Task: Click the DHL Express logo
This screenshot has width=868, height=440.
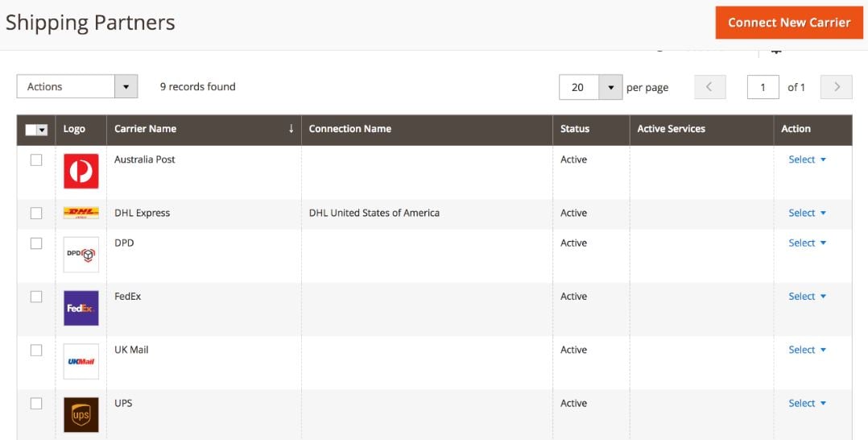Action: [81, 213]
